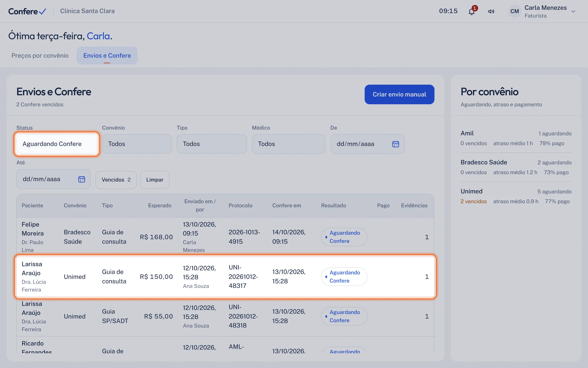The height and width of the screenshot is (368, 588).
Task: Open the notifications bell
Action: click(472, 11)
